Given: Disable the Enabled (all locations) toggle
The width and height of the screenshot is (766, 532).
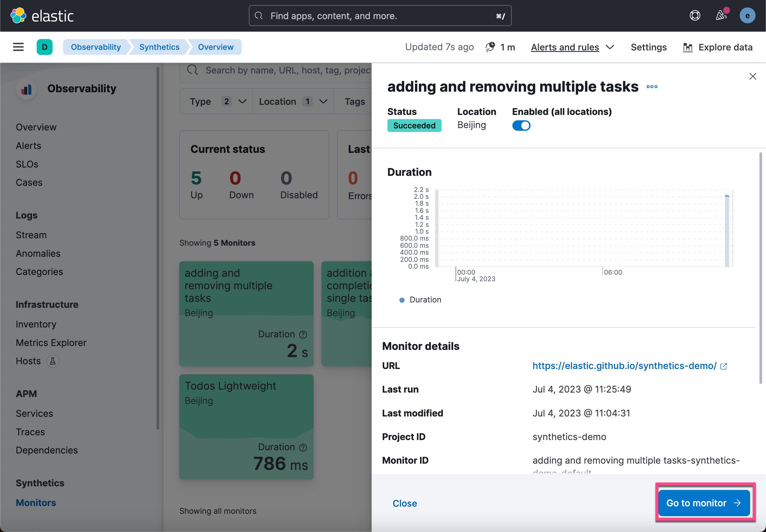Looking at the screenshot, I should (x=521, y=126).
